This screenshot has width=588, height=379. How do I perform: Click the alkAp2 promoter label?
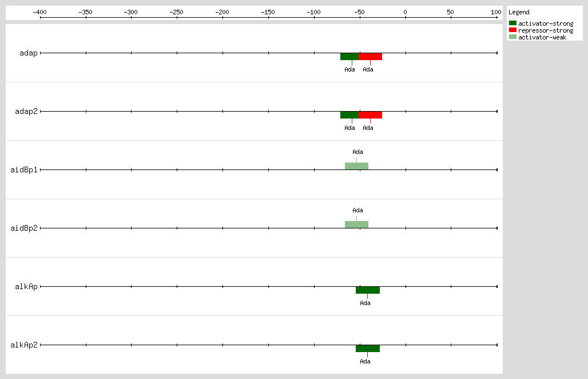[24, 345]
